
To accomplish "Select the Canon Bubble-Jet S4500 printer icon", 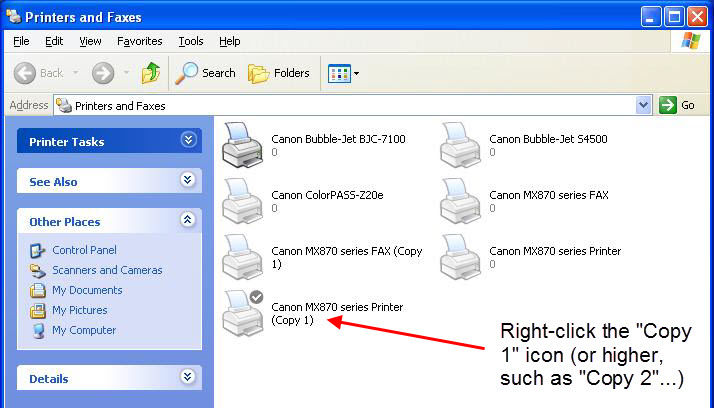I will tap(460, 145).
